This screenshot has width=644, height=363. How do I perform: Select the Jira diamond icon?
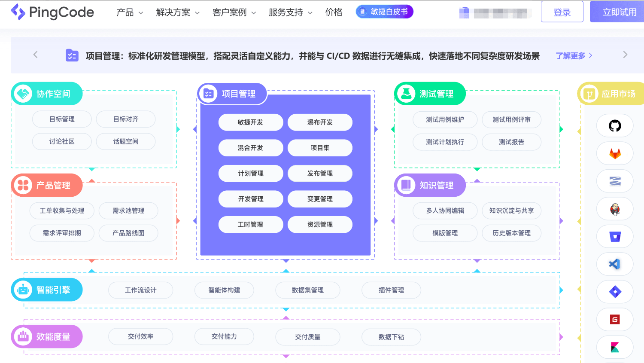[615, 292]
